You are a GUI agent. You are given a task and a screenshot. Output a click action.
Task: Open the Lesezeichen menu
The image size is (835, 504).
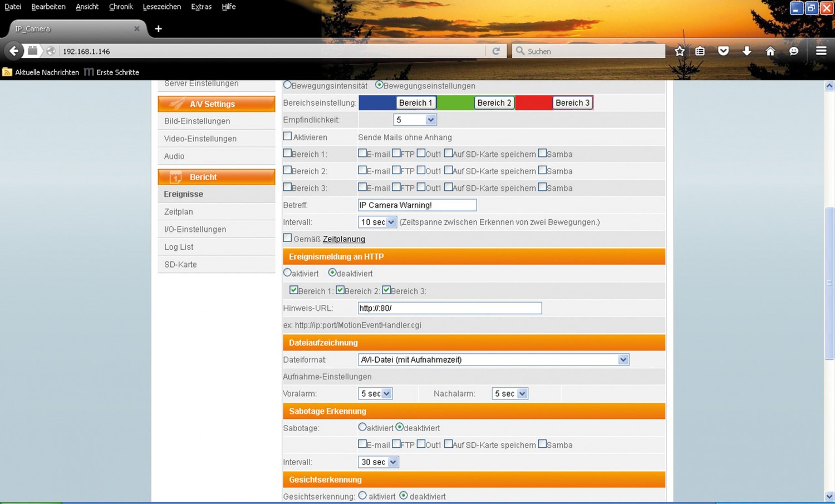click(x=162, y=7)
